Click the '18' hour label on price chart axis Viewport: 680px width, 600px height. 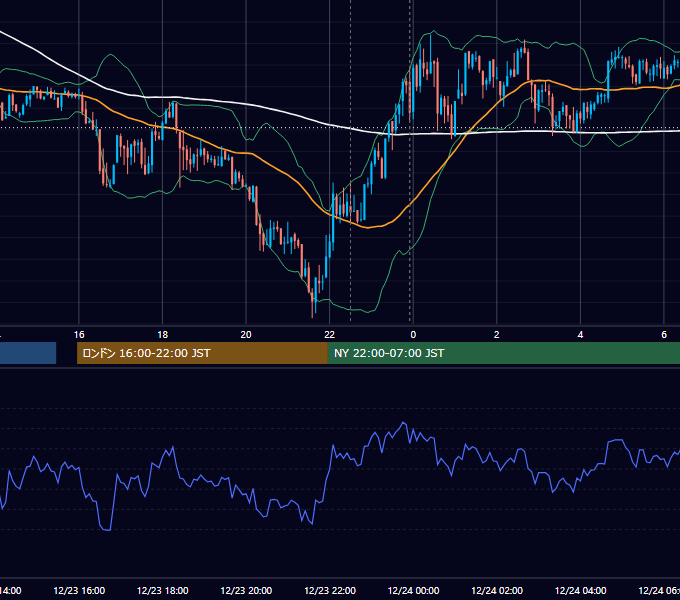click(163, 335)
